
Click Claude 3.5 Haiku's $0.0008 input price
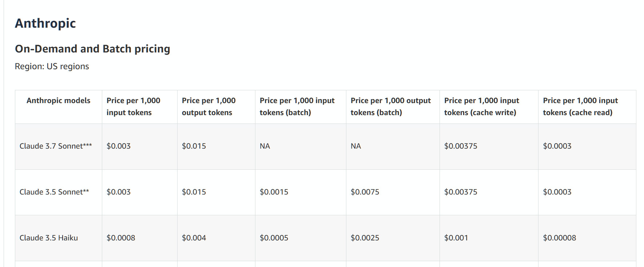coord(120,238)
